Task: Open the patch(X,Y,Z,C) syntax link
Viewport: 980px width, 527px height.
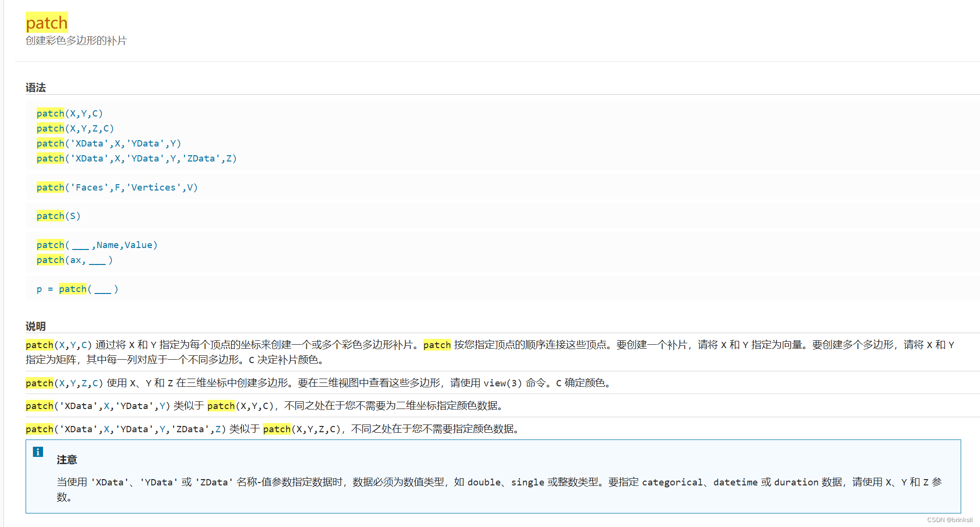Action: (75, 129)
